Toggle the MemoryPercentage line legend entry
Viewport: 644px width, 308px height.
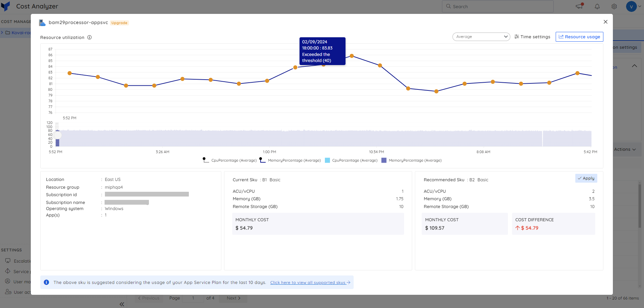[x=290, y=160]
